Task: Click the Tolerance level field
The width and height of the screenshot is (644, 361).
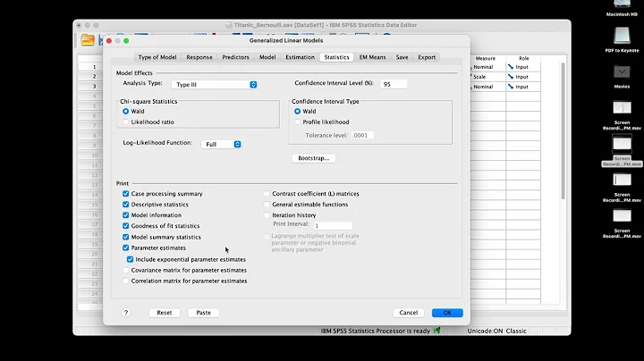Action: pyautogui.click(x=362, y=136)
